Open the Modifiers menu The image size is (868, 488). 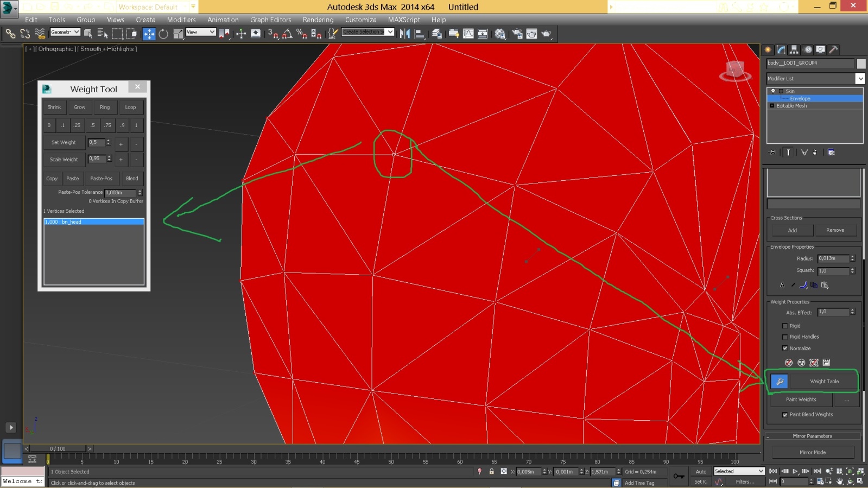pos(181,20)
